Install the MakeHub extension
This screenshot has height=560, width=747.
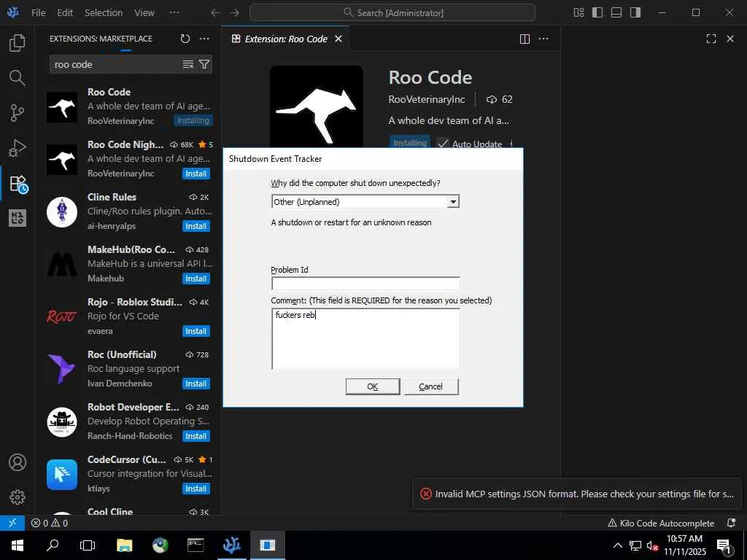(196, 279)
